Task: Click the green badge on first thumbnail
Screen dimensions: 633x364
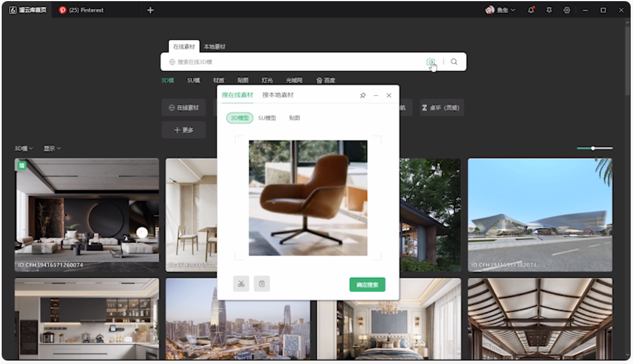Action: [22, 165]
